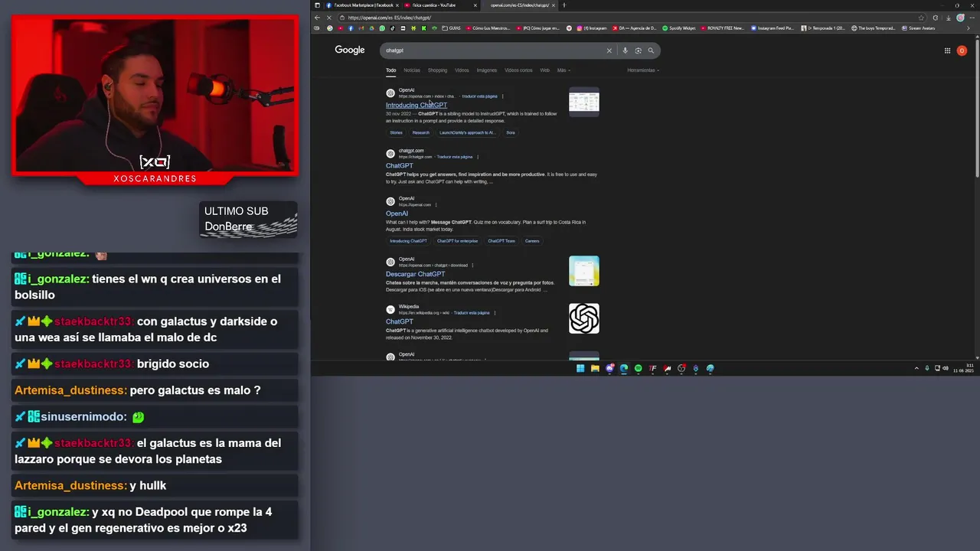This screenshot has height=551, width=980.
Task: Close the Facebook Marketplace tab
Action: tap(397, 5)
